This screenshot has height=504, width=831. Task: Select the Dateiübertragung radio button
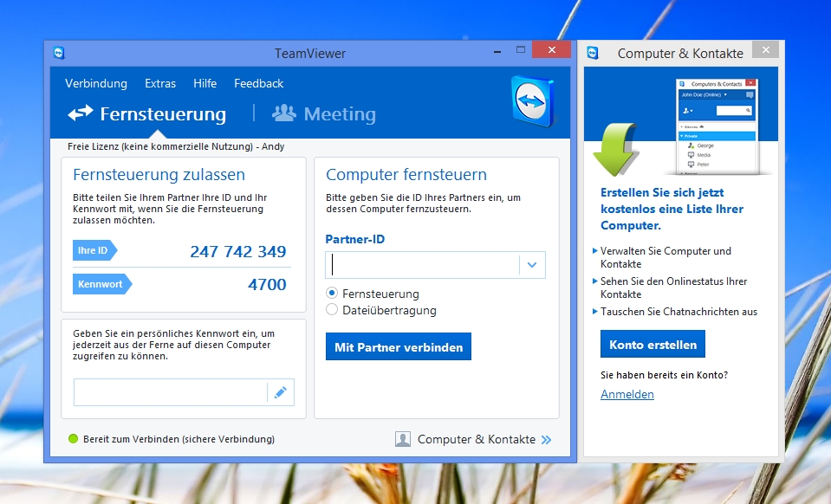coord(332,309)
